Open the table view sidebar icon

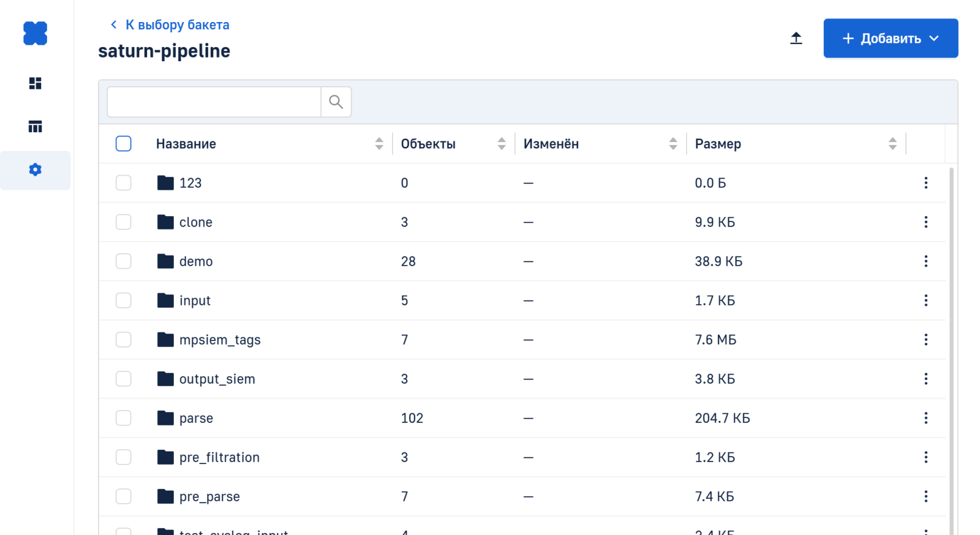point(35,127)
